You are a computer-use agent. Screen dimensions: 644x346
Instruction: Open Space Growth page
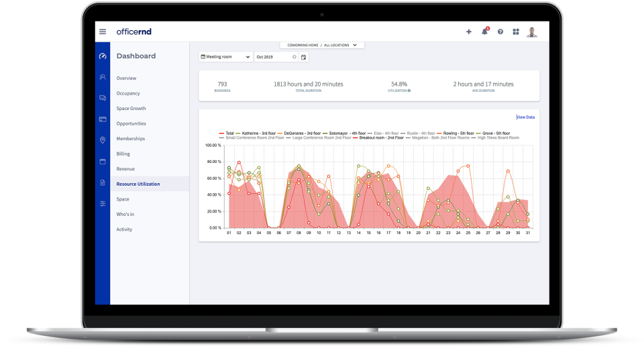(131, 109)
